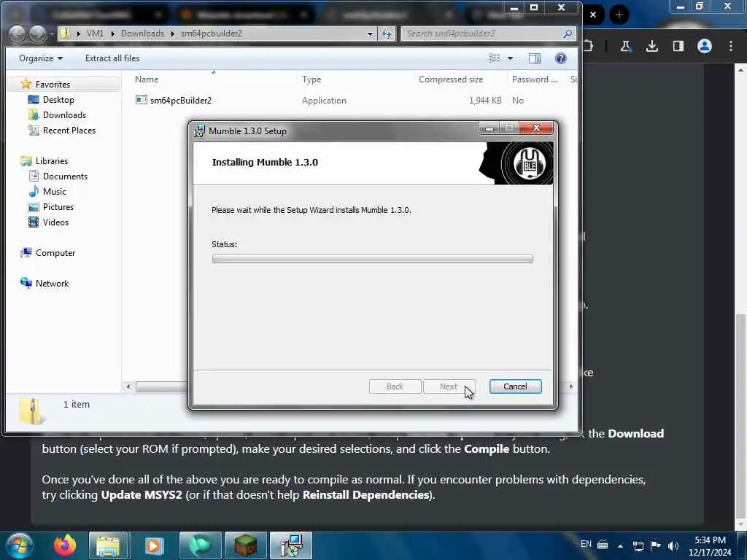Select Network in the navigation pane
Image resolution: width=747 pixels, height=560 pixels.
click(x=52, y=284)
